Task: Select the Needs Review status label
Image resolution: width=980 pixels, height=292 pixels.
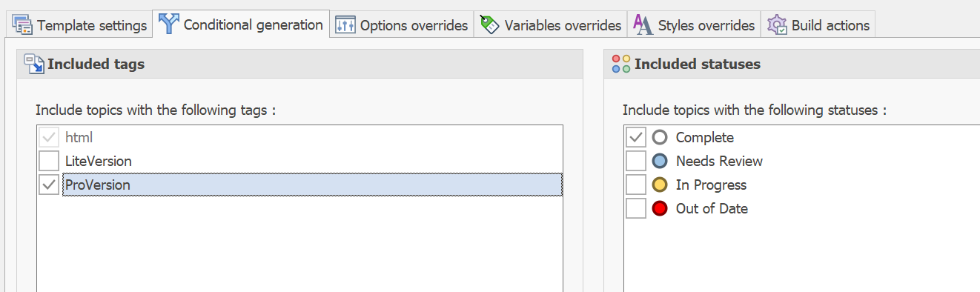Action: pyautogui.click(x=719, y=161)
